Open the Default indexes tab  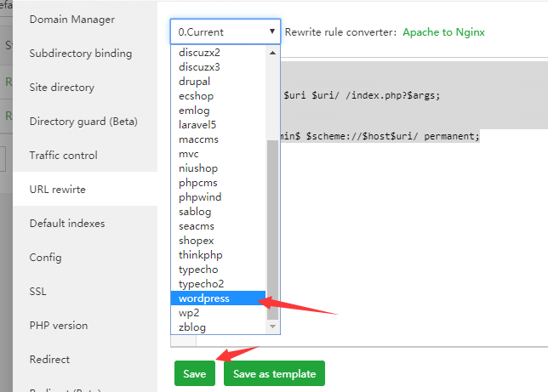coord(67,223)
